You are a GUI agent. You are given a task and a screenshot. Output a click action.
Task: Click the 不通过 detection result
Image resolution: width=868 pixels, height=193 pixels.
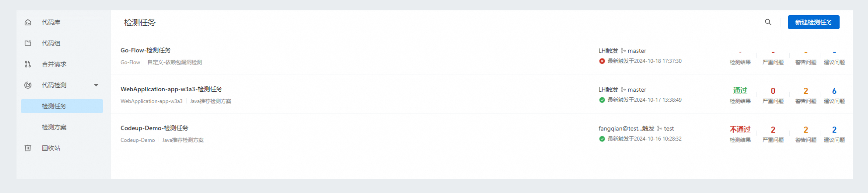click(x=740, y=130)
